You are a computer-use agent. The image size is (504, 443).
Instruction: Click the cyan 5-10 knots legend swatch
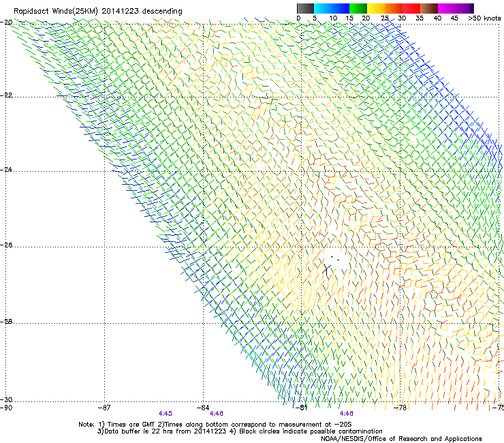coord(323,8)
